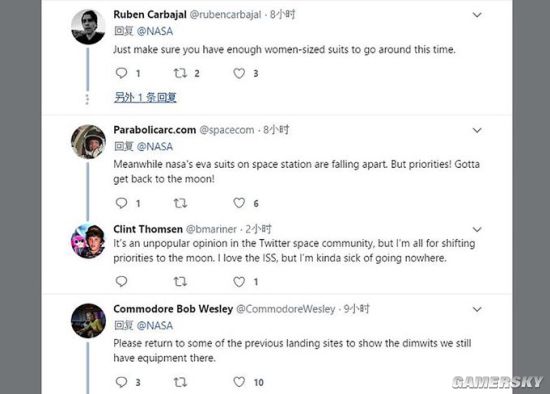Like the Parabolicarc.com tweet
This screenshot has height=394, width=550.
coord(239,203)
